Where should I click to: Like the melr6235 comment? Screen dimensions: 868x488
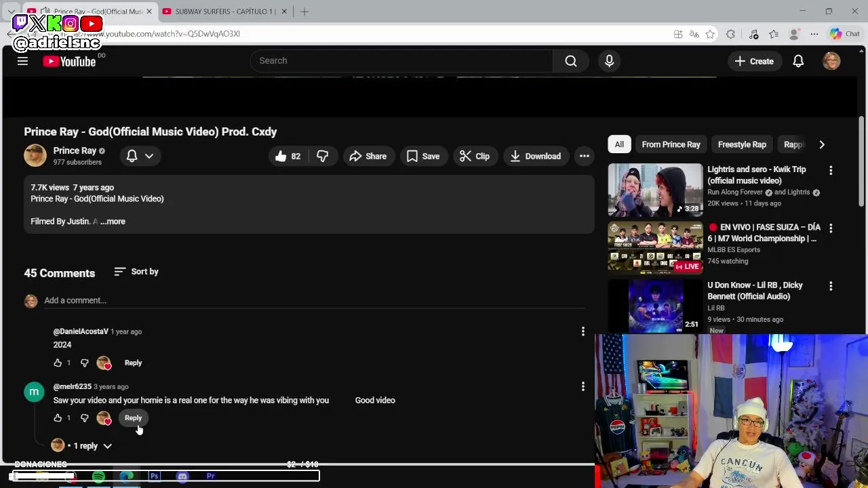pos(58,418)
